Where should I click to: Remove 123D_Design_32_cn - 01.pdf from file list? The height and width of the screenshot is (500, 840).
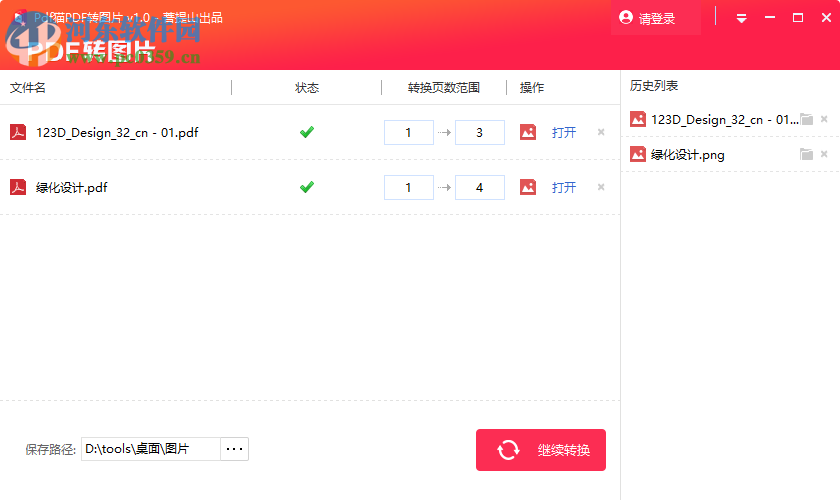point(601,132)
